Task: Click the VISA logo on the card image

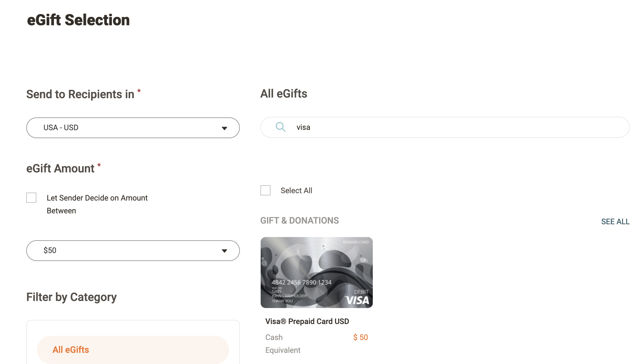Action: (357, 300)
